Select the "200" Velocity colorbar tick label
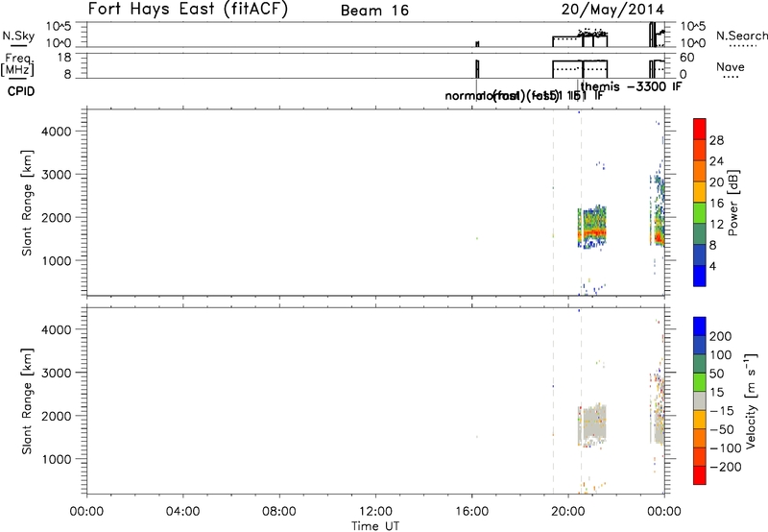This screenshot has height=532, width=768. (x=721, y=336)
